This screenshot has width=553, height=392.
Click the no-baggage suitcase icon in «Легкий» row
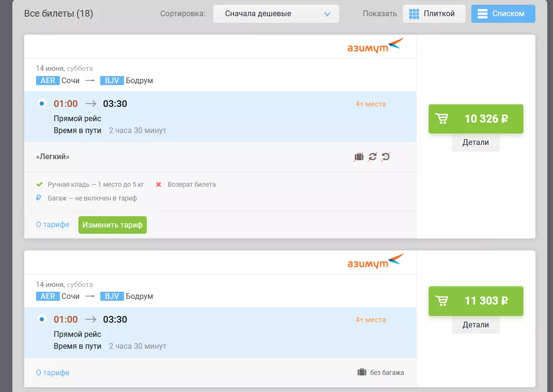(359, 157)
